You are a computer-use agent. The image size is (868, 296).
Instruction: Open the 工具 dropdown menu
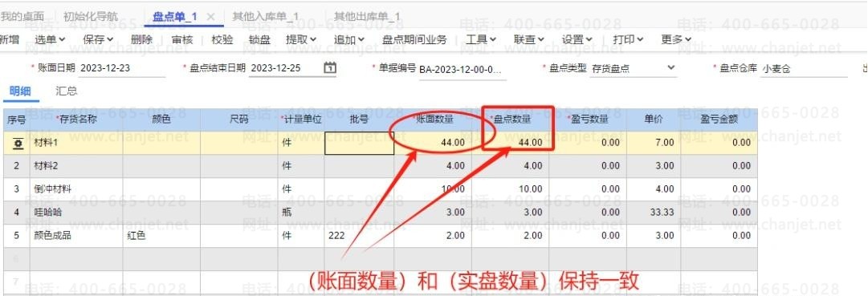(x=481, y=39)
